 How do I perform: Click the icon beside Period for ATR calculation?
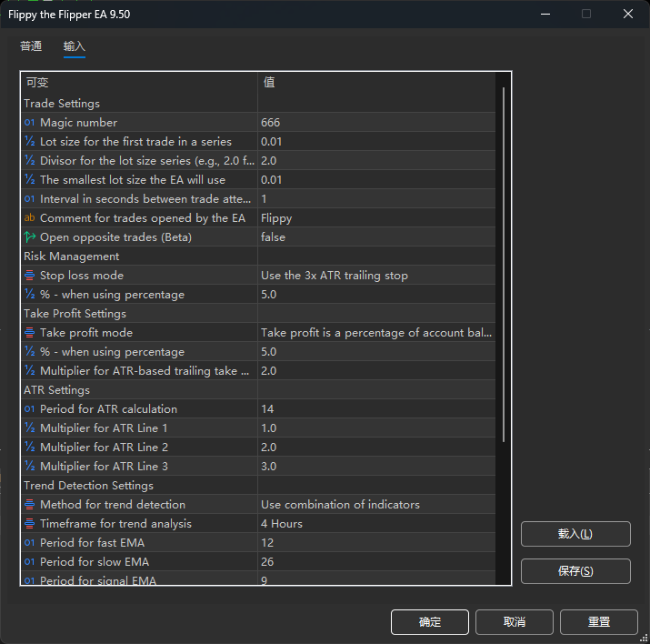pyautogui.click(x=29, y=409)
